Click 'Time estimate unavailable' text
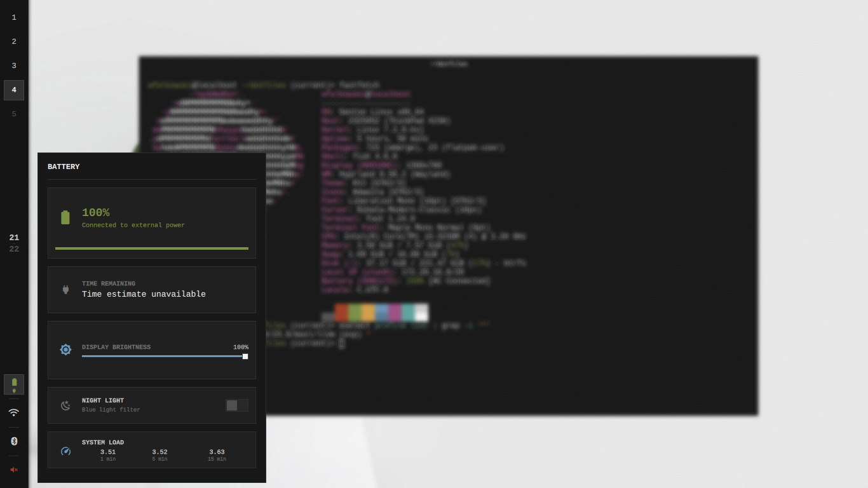This screenshot has width=868, height=488. coord(144,294)
